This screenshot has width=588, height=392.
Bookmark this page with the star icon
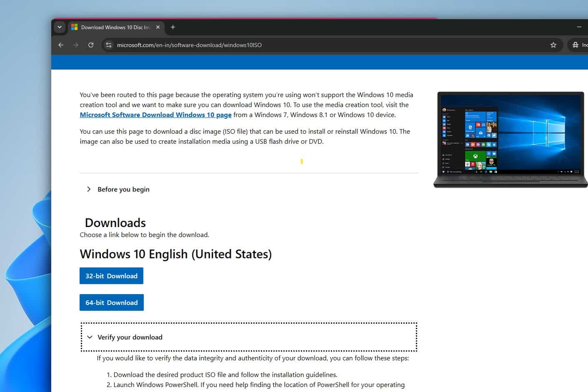[553, 45]
